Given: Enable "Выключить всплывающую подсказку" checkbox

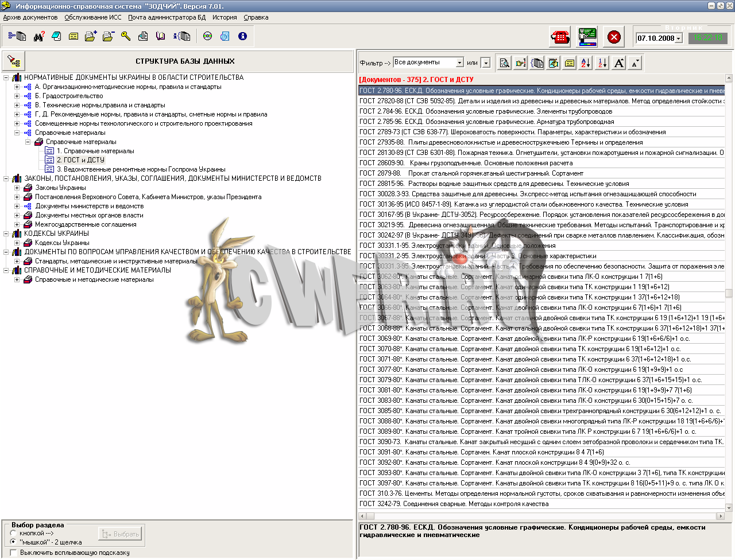Looking at the screenshot, I should pos(13,553).
